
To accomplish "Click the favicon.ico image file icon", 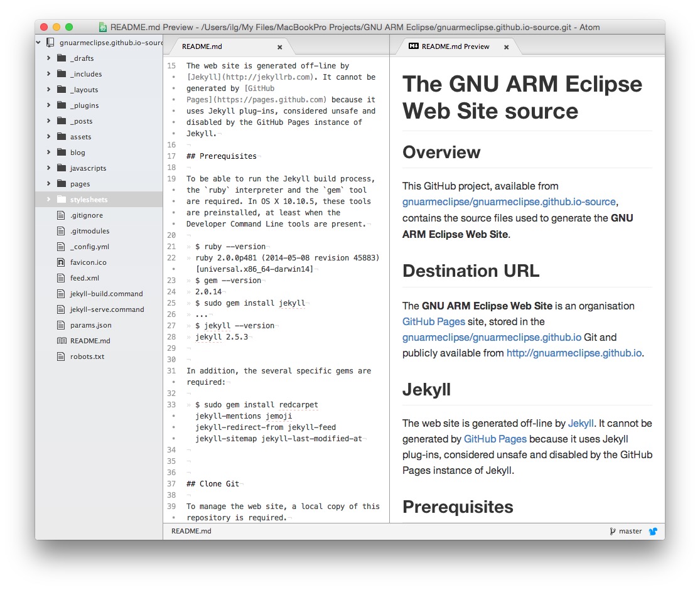I will [61, 262].
